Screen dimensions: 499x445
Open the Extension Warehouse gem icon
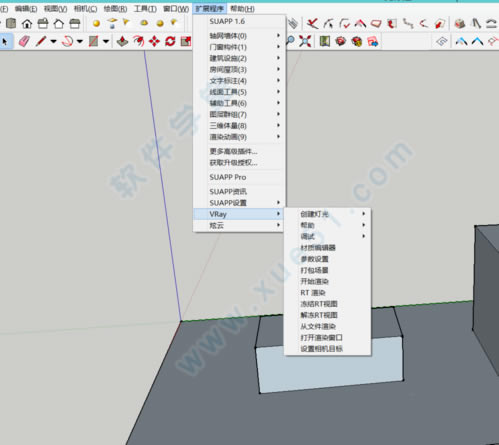point(357,41)
